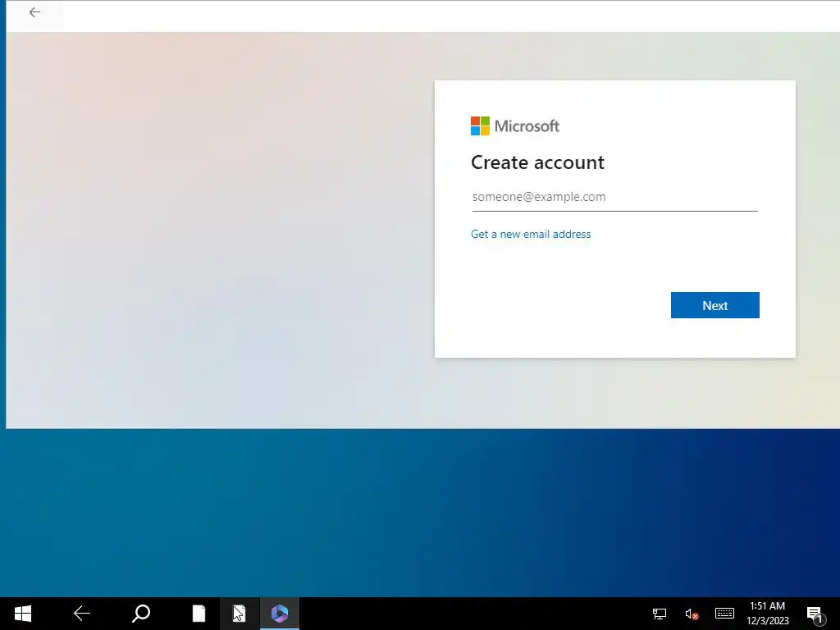Click the muted volume tray icon
Screen dimensions: 840x630
pos(691,614)
